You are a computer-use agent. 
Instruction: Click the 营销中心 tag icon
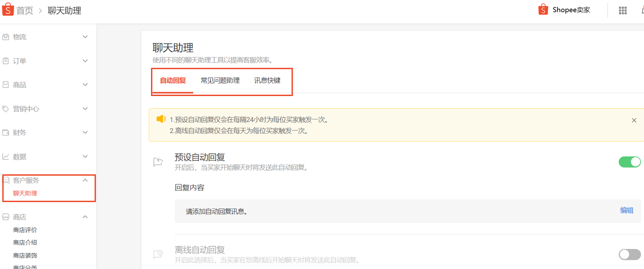[6, 109]
